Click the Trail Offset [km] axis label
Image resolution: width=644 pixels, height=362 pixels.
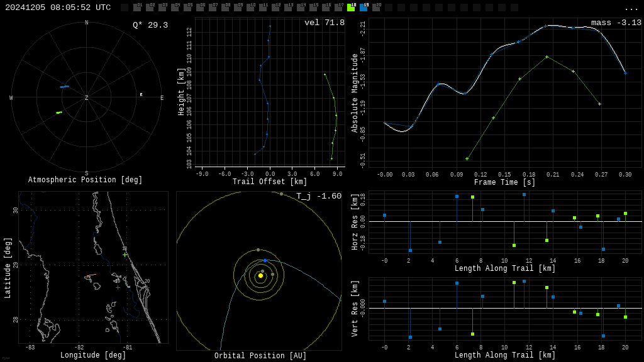[x=270, y=182]
